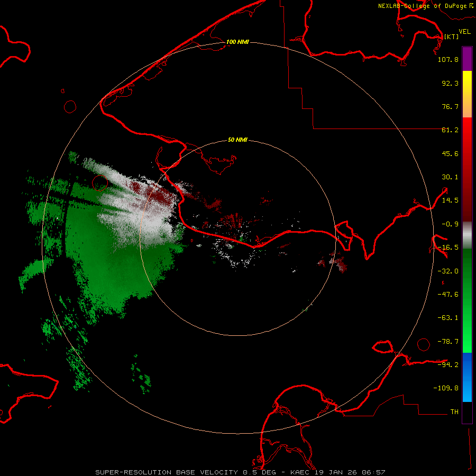The height and width of the screenshot is (476, 476).
Task: Click the -47.6 scale value
Action: 448,295
